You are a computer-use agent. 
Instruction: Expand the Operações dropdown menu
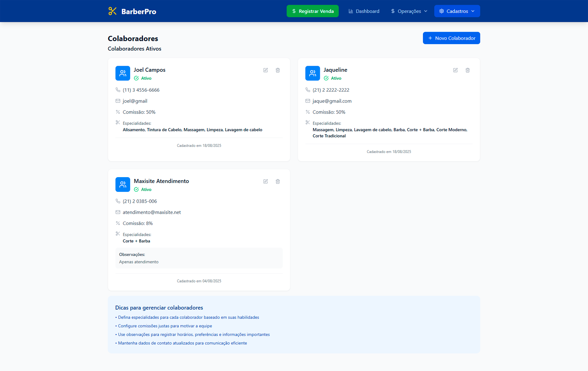[409, 11]
